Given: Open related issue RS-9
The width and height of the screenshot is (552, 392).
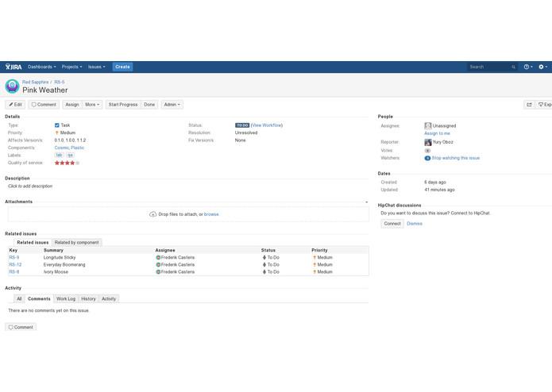Looking at the screenshot, I should pos(14,257).
